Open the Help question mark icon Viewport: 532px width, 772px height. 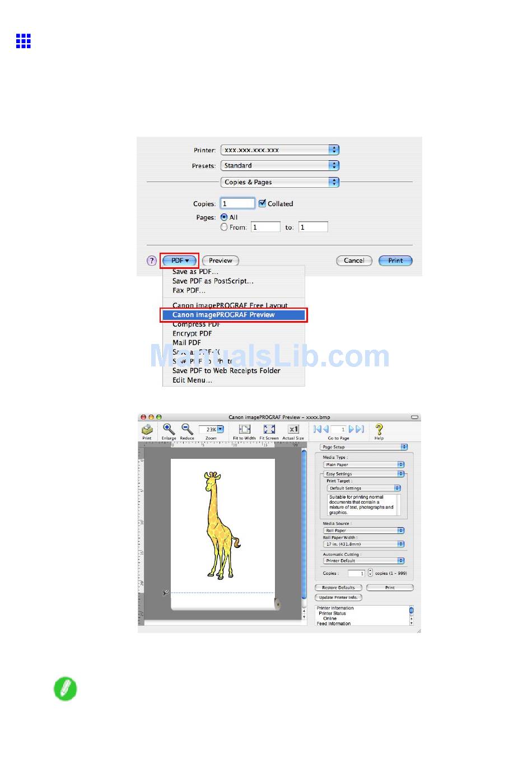click(379, 429)
